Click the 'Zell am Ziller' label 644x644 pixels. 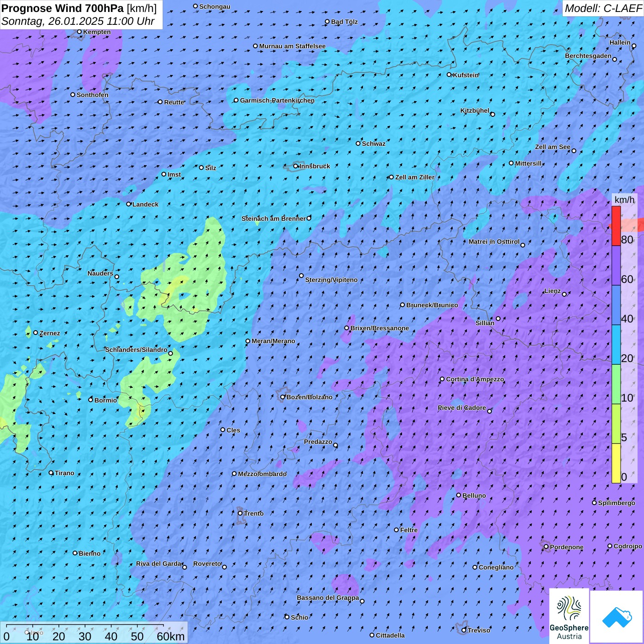click(415, 177)
